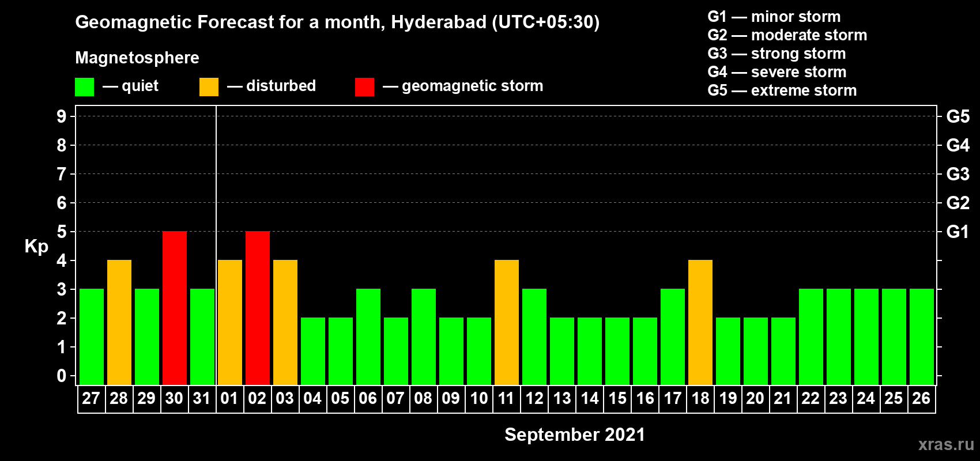The height and width of the screenshot is (461, 980).
Task: Click date label 23 on the axis
Action: tap(838, 398)
